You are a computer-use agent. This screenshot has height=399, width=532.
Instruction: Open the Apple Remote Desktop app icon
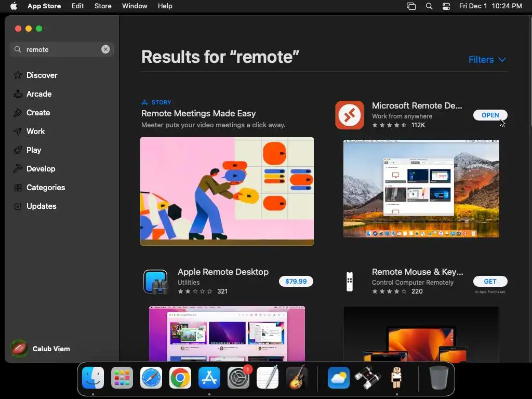coord(155,282)
